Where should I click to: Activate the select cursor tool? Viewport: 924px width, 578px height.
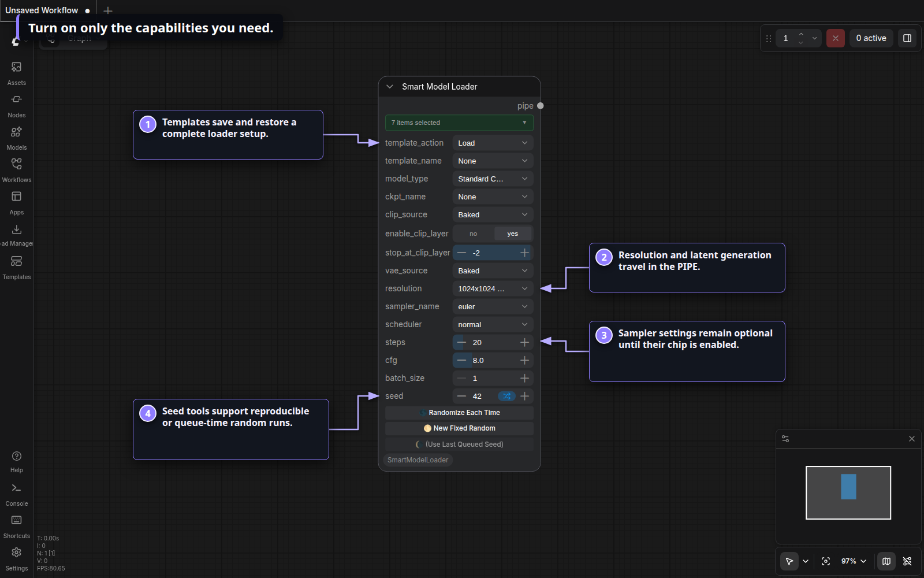click(789, 561)
